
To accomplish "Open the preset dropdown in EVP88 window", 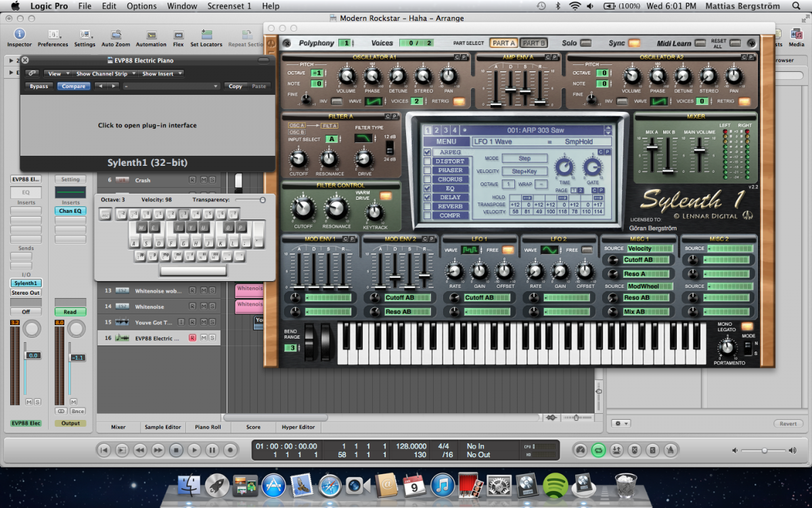I will [x=171, y=87].
